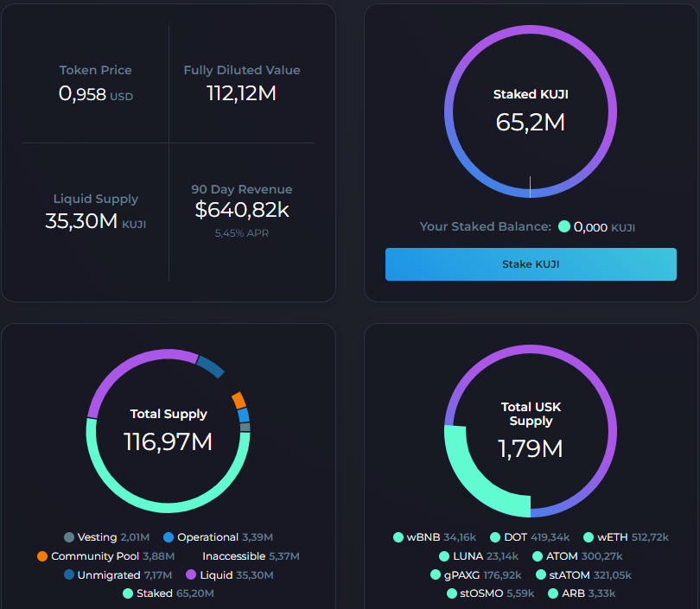Click the Stake KUJI button
Viewport: 700px width, 609px height.
[x=531, y=264]
